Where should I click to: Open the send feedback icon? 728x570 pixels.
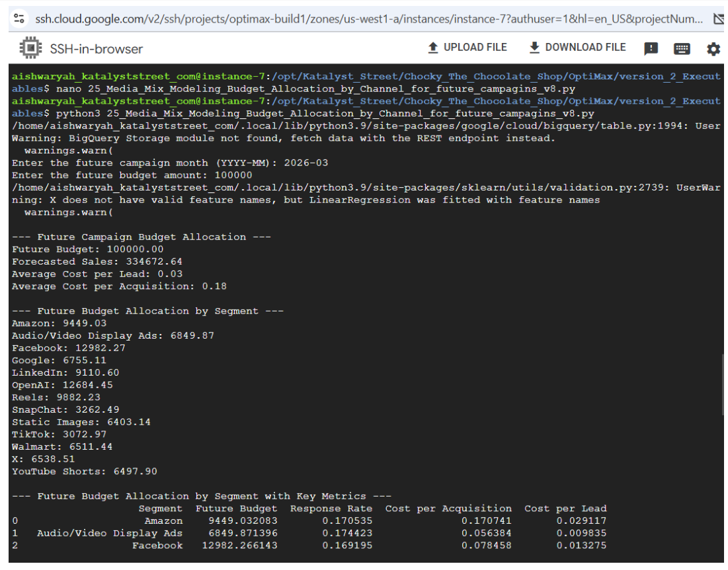click(651, 48)
